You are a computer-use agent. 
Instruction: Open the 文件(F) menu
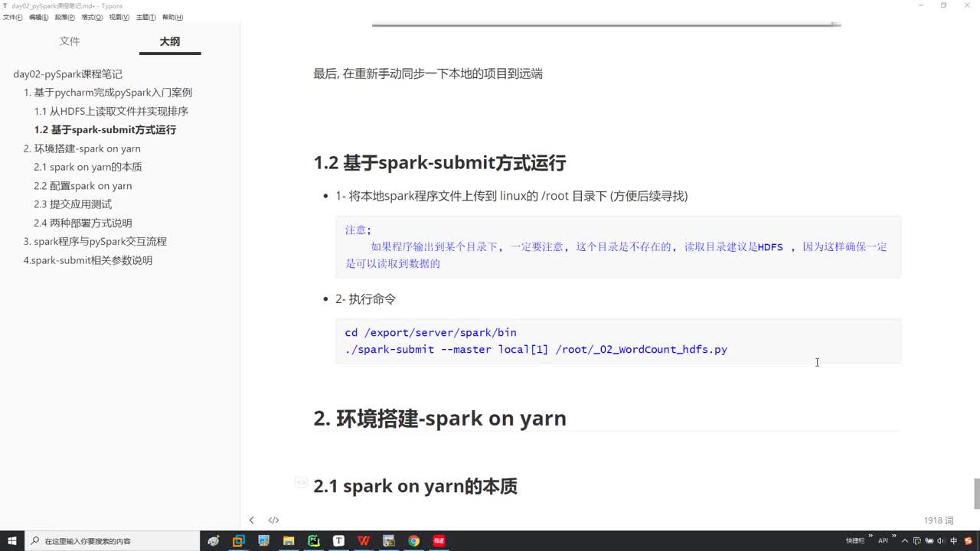click(13, 17)
